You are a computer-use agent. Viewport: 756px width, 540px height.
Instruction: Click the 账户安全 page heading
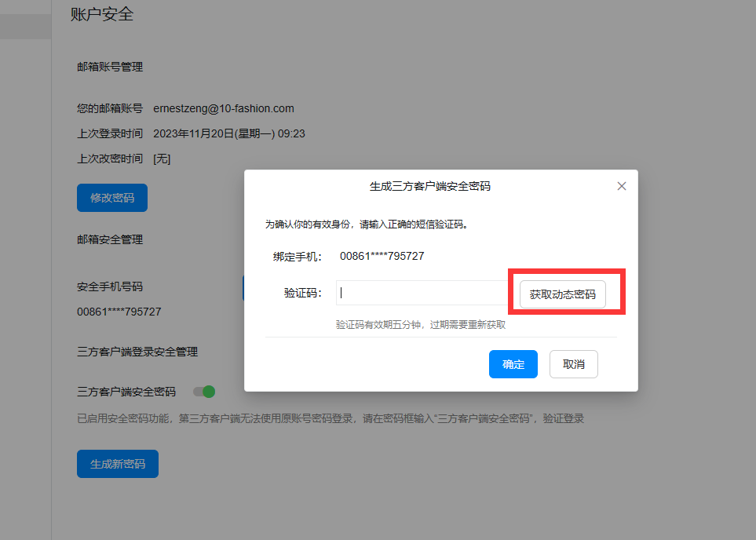coord(102,14)
